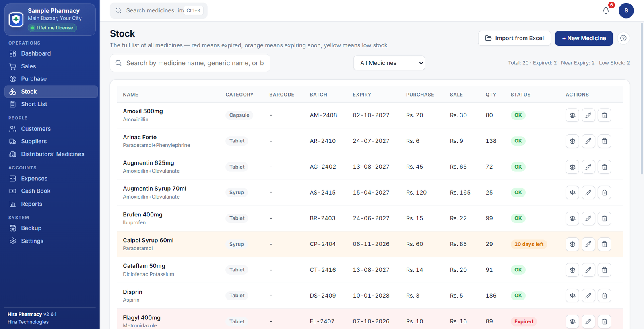Edit Amoxil 500mg with pencil icon

pyautogui.click(x=588, y=115)
